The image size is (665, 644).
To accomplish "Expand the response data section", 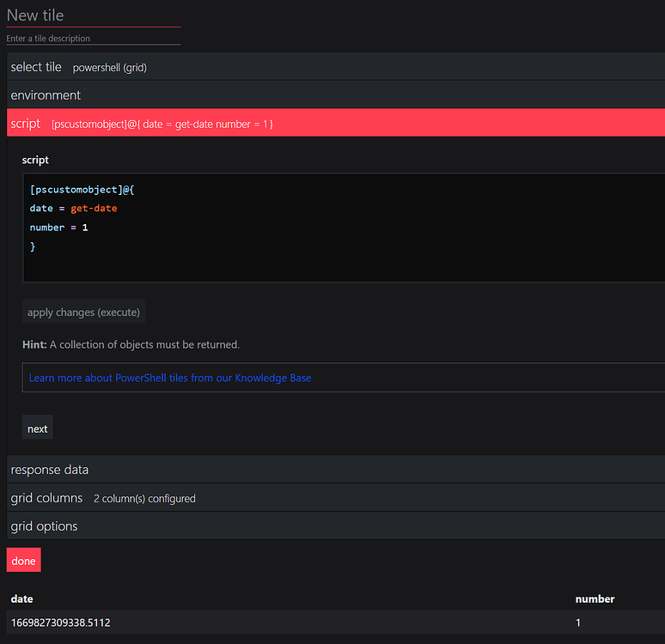I will pos(336,470).
